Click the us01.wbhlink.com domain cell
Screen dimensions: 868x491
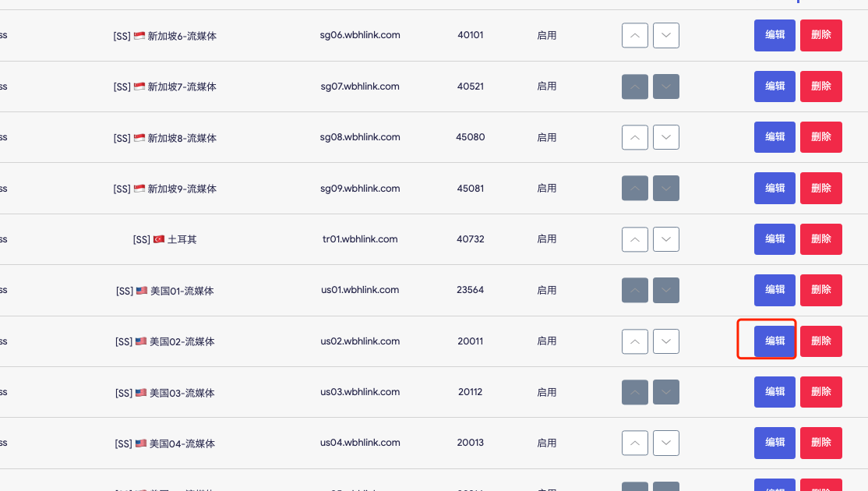(360, 290)
